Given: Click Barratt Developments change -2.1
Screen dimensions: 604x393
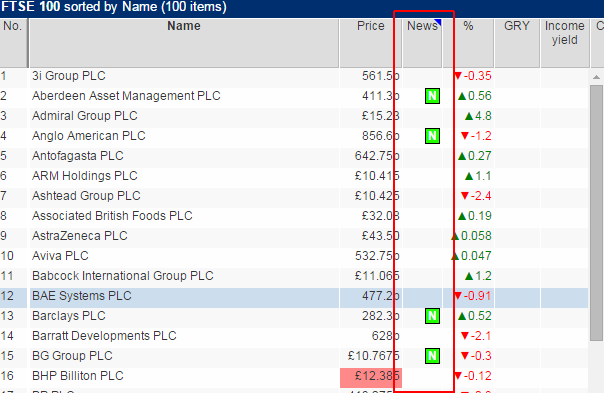Looking at the screenshot, I should pyautogui.click(x=476, y=336).
